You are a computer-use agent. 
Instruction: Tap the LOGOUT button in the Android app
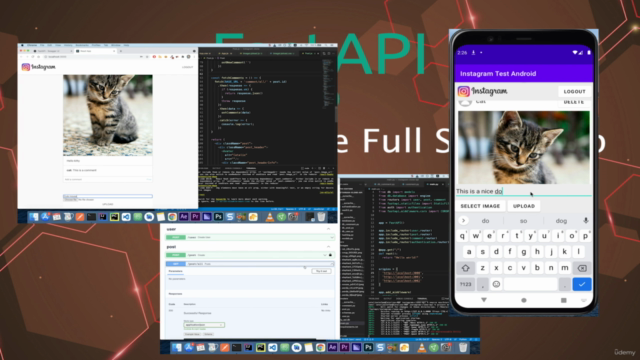pos(574,91)
